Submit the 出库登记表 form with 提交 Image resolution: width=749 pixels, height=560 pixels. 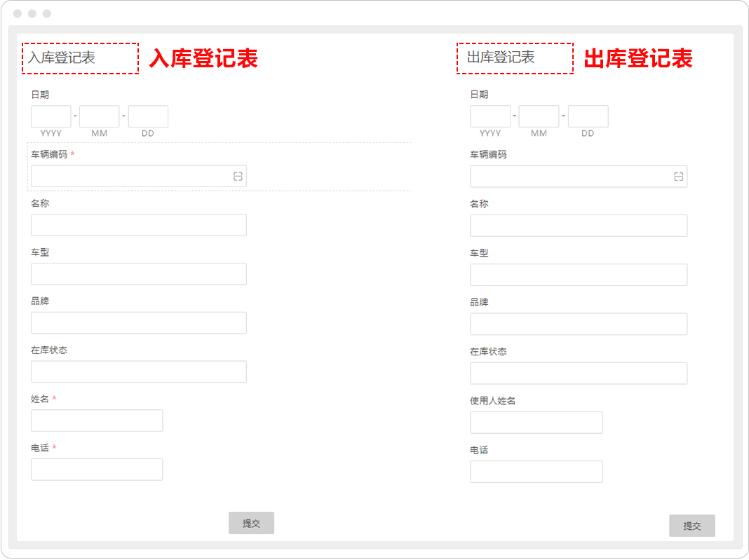(x=691, y=526)
